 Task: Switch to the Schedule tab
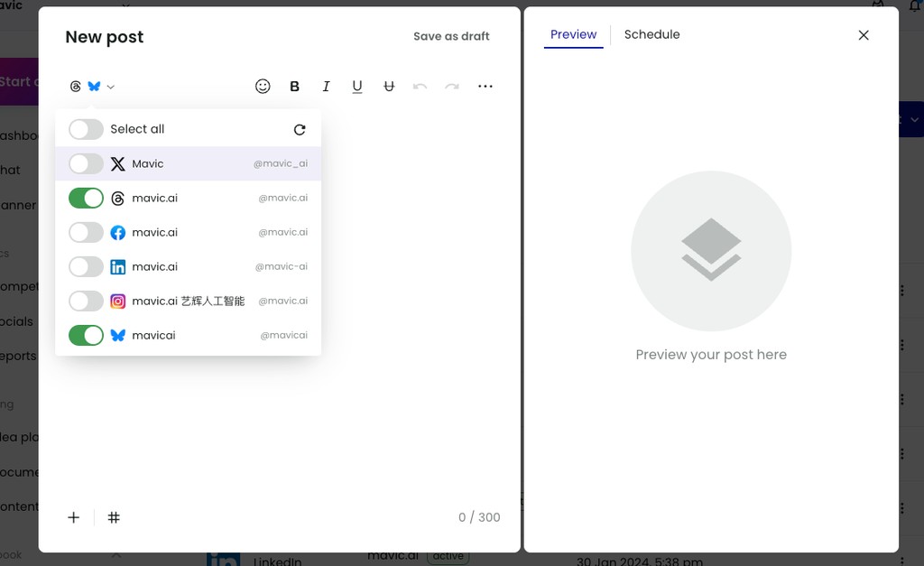651,34
